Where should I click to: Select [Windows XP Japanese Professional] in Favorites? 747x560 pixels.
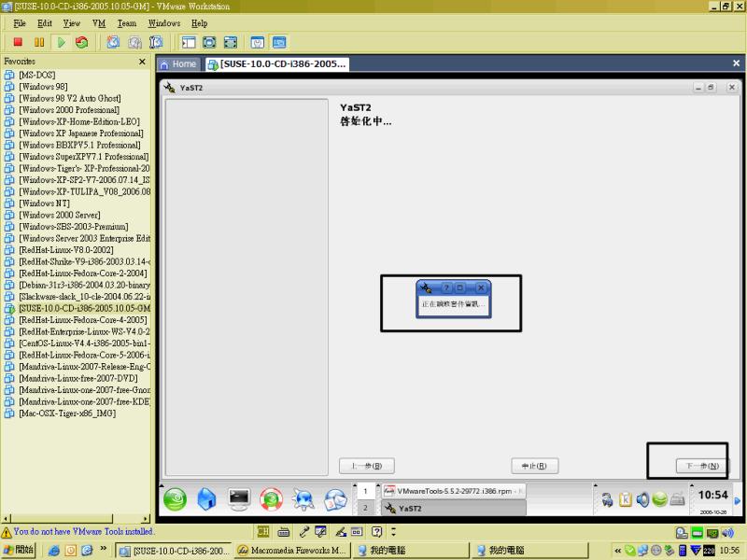81,133
